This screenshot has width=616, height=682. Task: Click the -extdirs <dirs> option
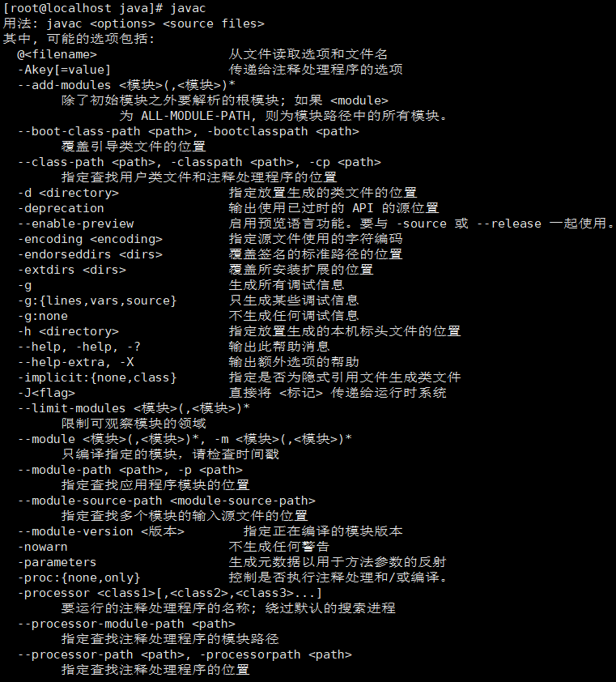(72, 270)
